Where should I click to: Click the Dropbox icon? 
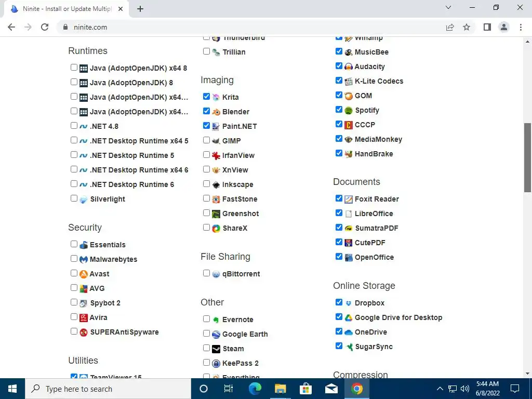coord(349,303)
